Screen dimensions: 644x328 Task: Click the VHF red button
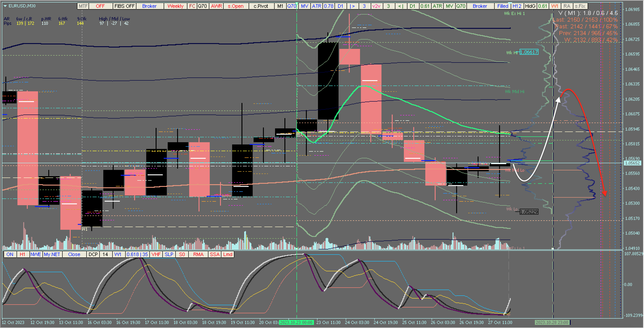pos(156,254)
